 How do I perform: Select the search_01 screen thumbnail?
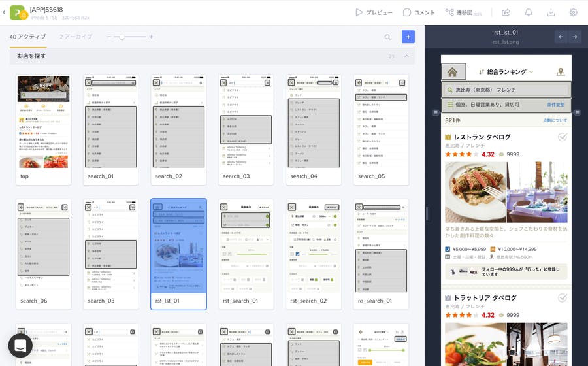(x=111, y=129)
